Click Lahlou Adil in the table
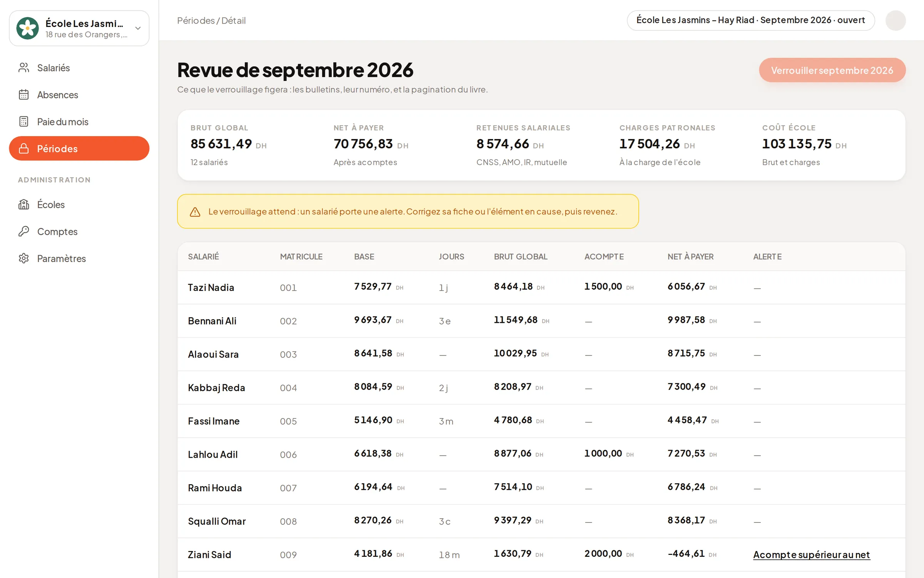This screenshot has height=578, width=924. (213, 455)
